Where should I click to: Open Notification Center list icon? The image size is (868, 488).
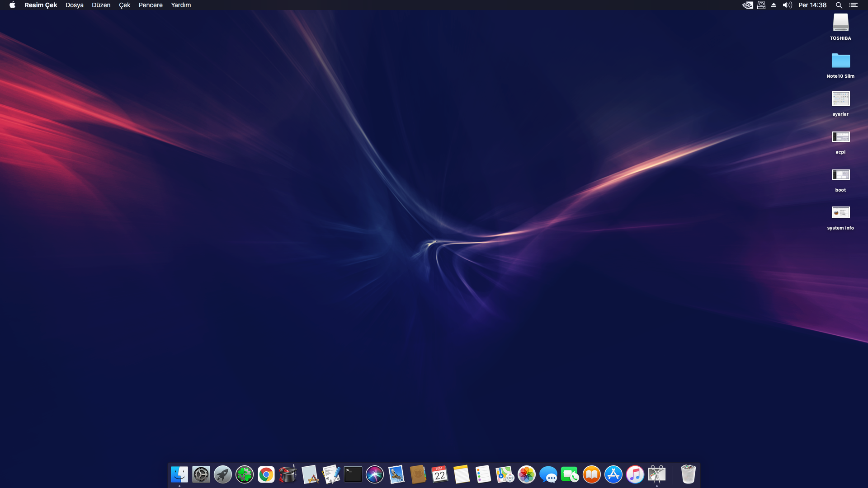pyautogui.click(x=853, y=5)
